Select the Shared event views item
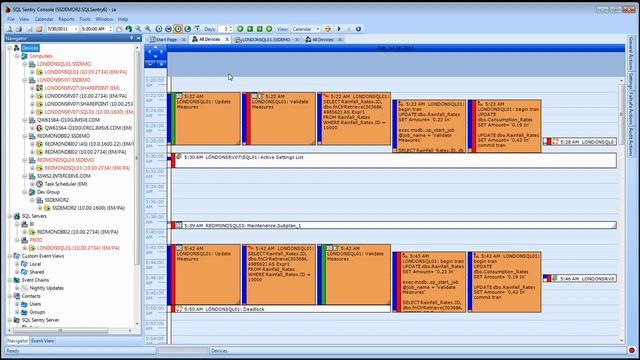Viewport: 640px width, 360px height. tap(36, 272)
